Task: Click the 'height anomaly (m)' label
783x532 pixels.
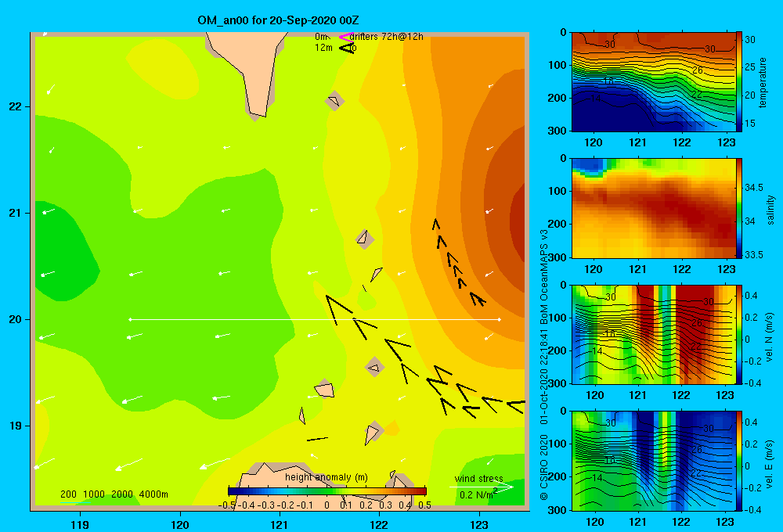Action: (326, 477)
